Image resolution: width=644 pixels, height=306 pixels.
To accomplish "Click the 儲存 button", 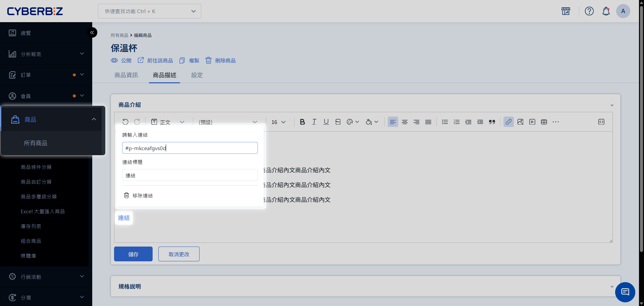I will tap(133, 254).
